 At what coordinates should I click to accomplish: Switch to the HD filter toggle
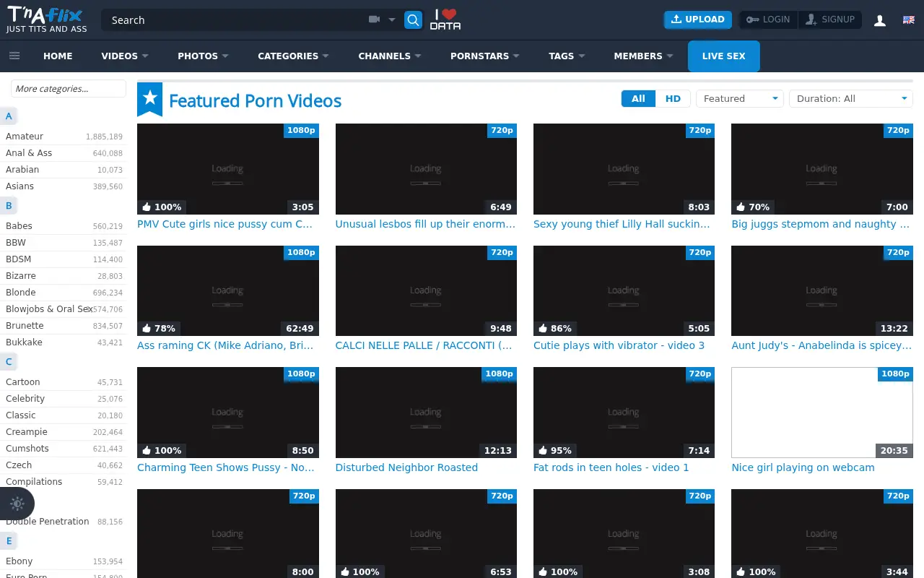point(673,98)
